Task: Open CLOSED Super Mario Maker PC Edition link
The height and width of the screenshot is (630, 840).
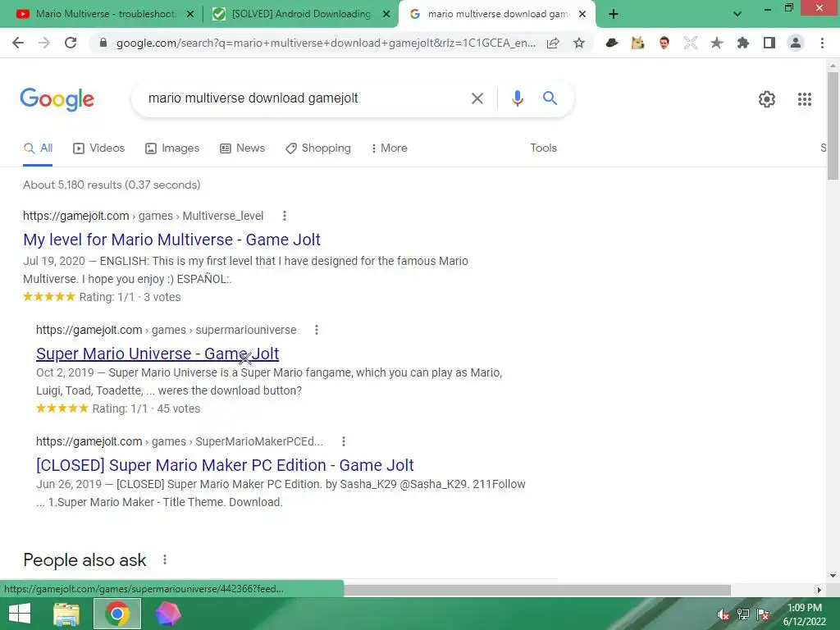Action: coord(225,465)
